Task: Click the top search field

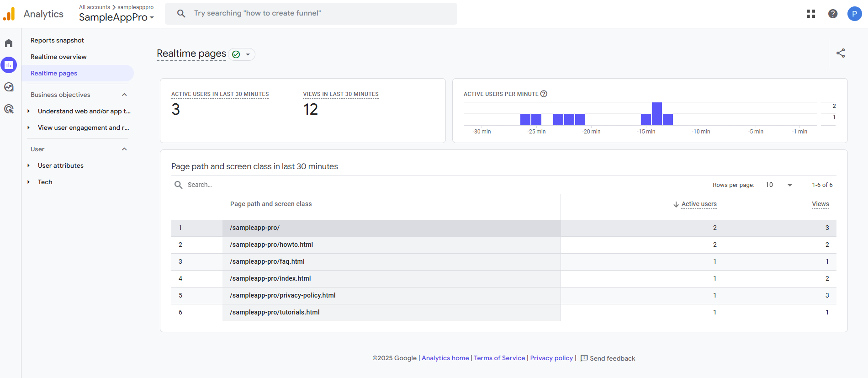Action: coord(311,14)
